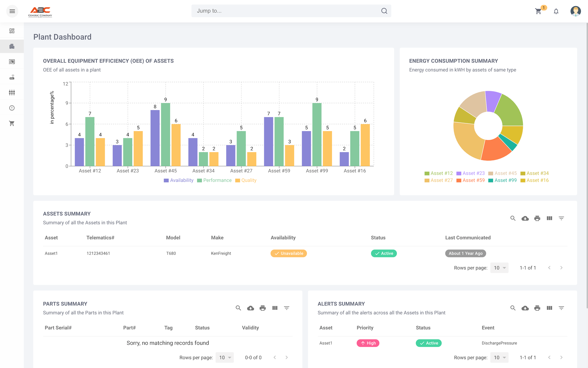Open the cart sidebar icon
Viewport: 588px width, 368px height.
pos(12,123)
